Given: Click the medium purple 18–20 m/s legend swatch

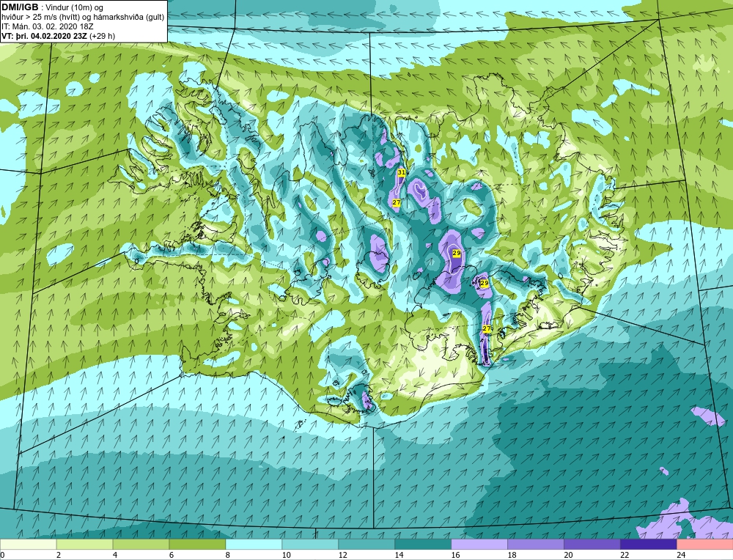Looking at the screenshot, I should (536, 544).
